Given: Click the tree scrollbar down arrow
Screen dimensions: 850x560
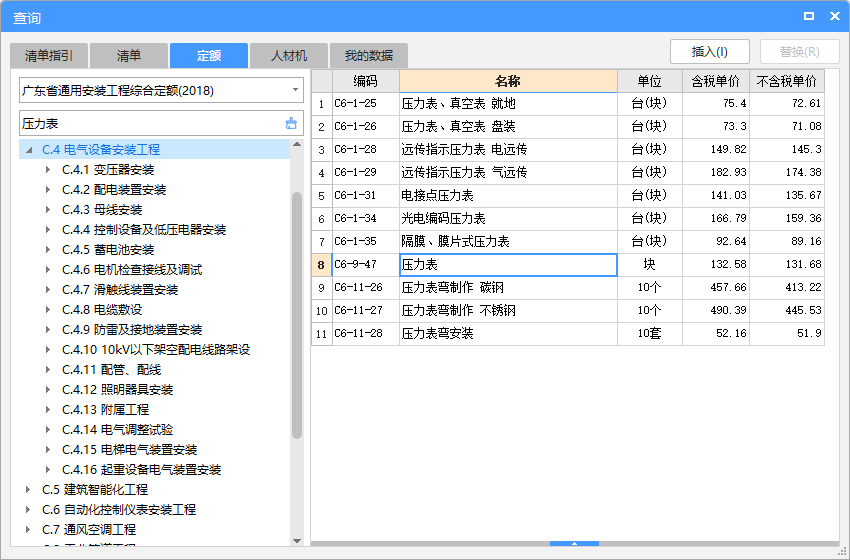Looking at the screenshot, I should point(297,540).
